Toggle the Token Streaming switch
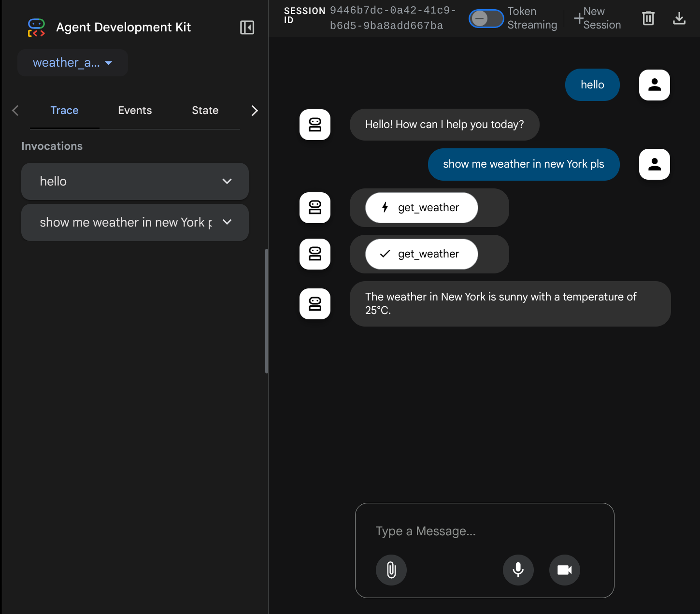 (486, 19)
